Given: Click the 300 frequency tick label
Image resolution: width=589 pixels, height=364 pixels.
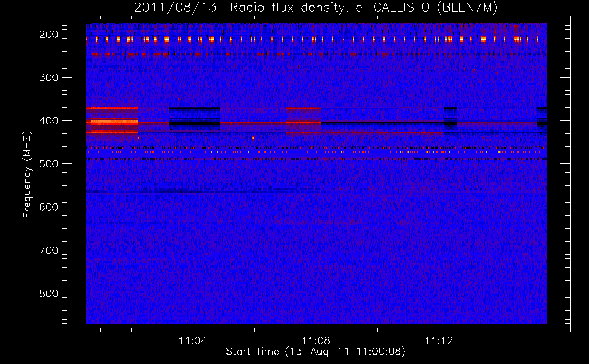Looking at the screenshot, I should (x=49, y=78).
